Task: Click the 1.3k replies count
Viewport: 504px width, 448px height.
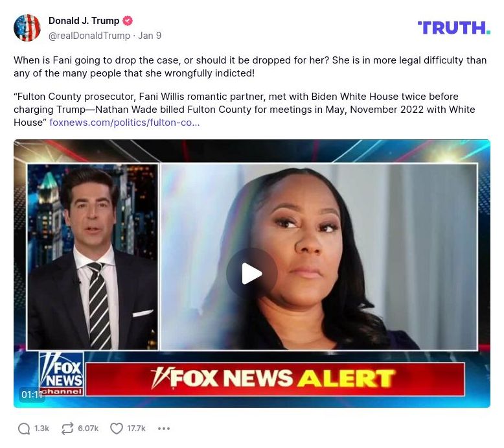Action: pyautogui.click(x=42, y=429)
